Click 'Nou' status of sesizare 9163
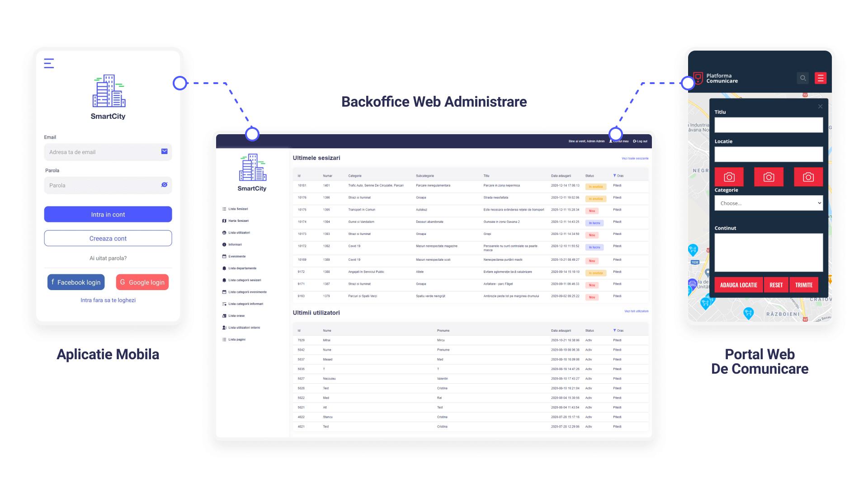This screenshot has width=868, height=488. click(592, 297)
